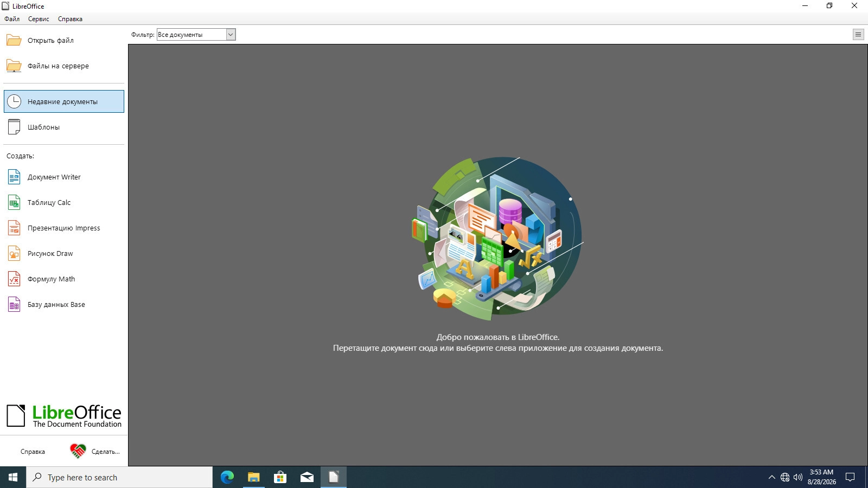This screenshot has width=868, height=488.
Task: Open the Справка menu in menu bar
Action: (x=70, y=19)
